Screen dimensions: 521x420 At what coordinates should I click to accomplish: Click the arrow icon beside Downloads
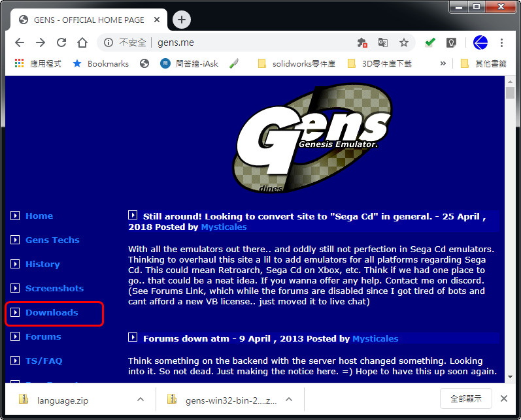pyautogui.click(x=15, y=312)
